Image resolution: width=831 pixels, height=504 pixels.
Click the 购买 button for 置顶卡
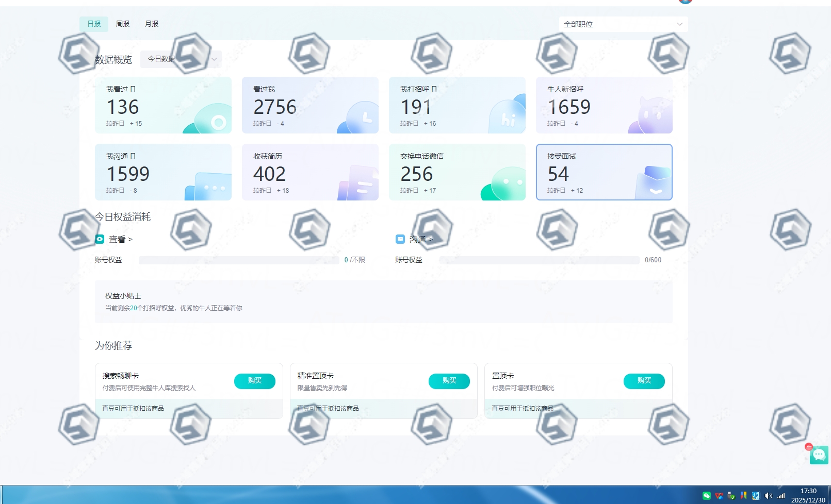[644, 381]
